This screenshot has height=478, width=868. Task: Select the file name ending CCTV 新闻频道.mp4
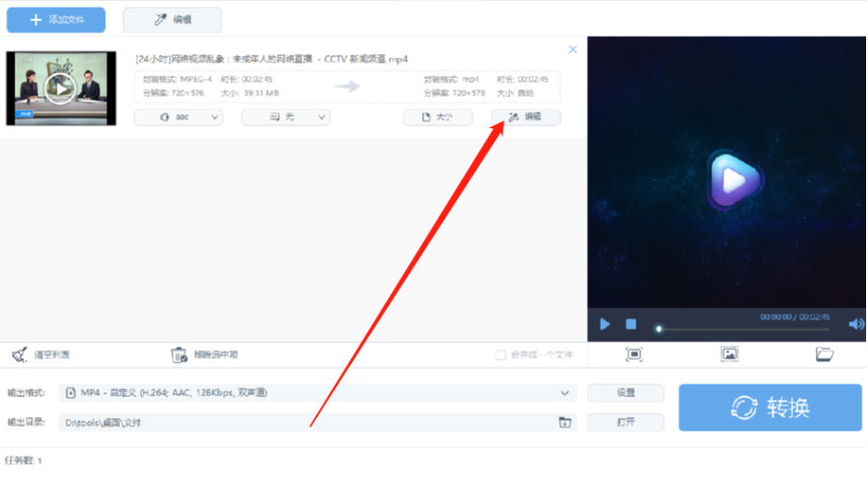pos(271,59)
